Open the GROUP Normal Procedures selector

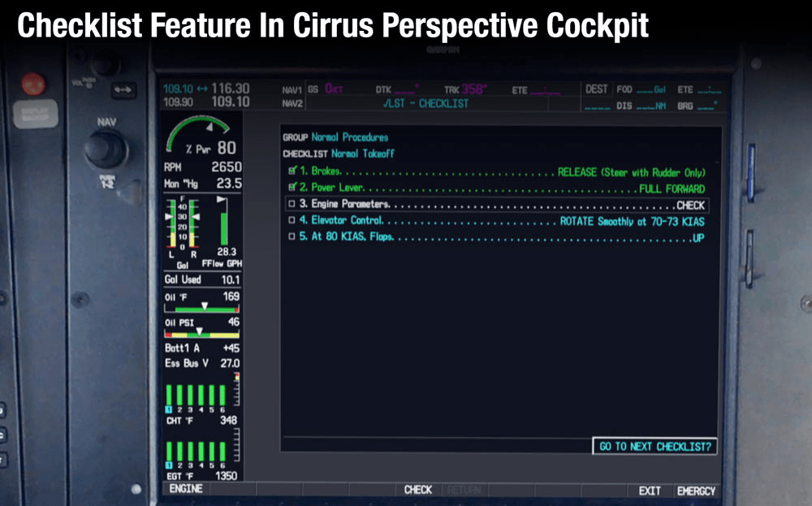tap(350, 137)
